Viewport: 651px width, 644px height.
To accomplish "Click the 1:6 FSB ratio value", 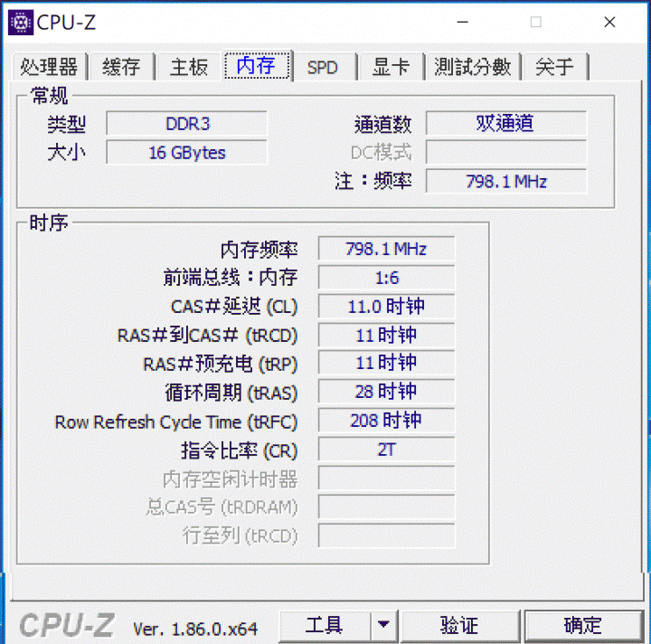I will 387,278.
